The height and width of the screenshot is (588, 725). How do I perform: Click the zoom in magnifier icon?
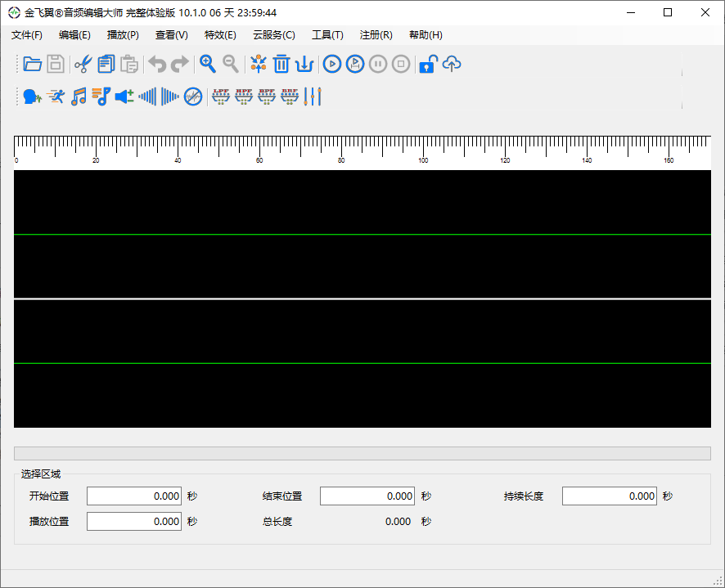[x=208, y=64]
